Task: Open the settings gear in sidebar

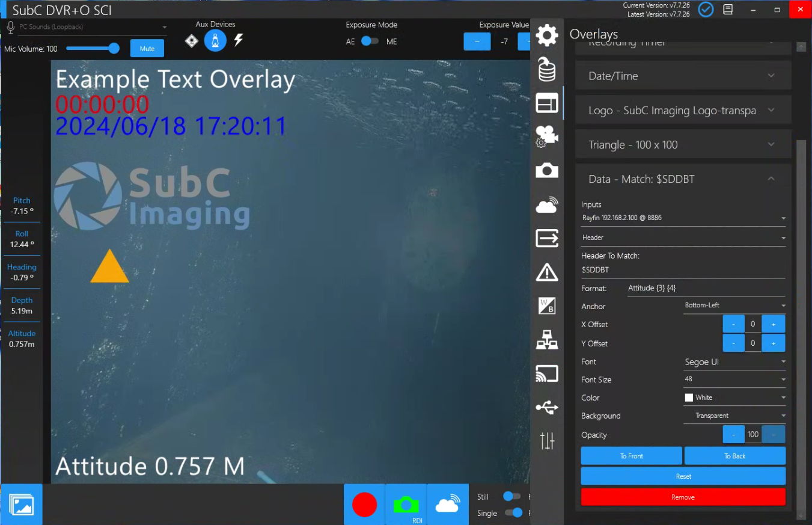Action: click(546, 35)
